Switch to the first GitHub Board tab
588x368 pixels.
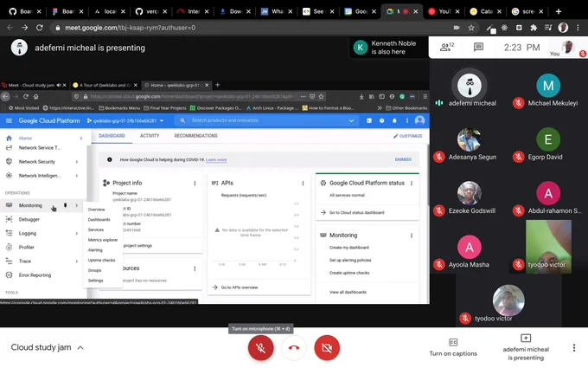click(25, 11)
